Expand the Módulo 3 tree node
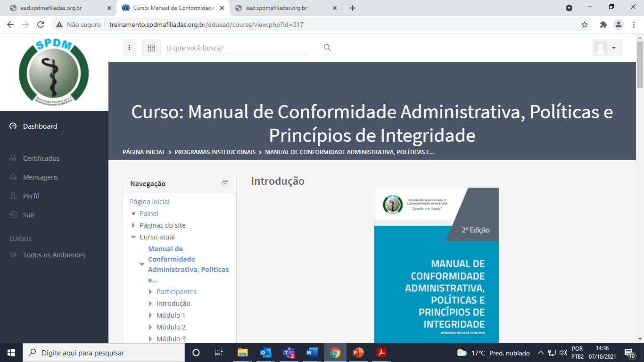 click(150, 339)
